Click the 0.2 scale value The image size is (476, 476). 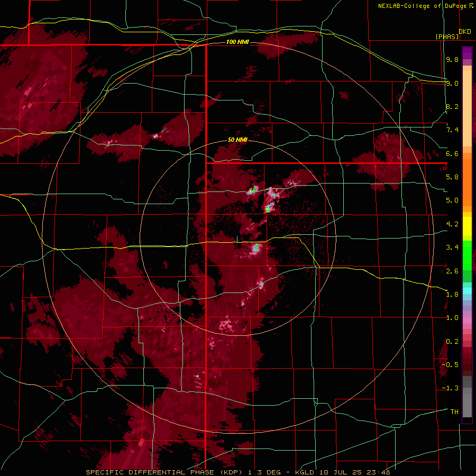[452, 342]
